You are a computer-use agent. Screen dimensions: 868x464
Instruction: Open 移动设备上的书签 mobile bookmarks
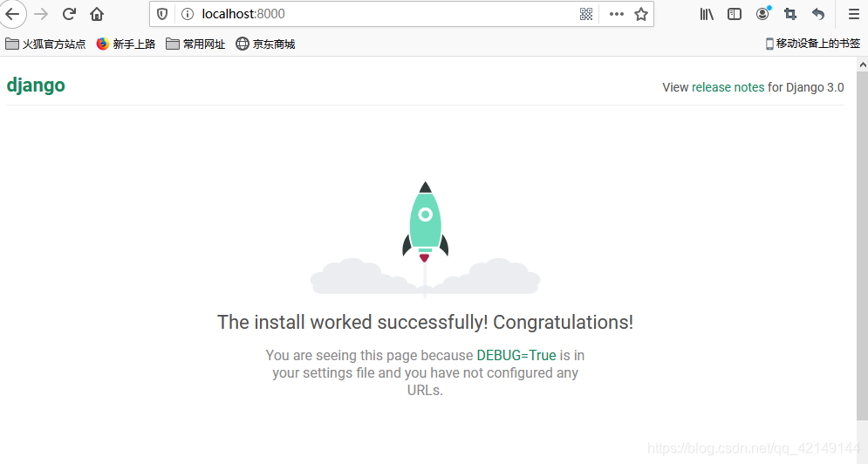pyautogui.click(x=813, y=44)
